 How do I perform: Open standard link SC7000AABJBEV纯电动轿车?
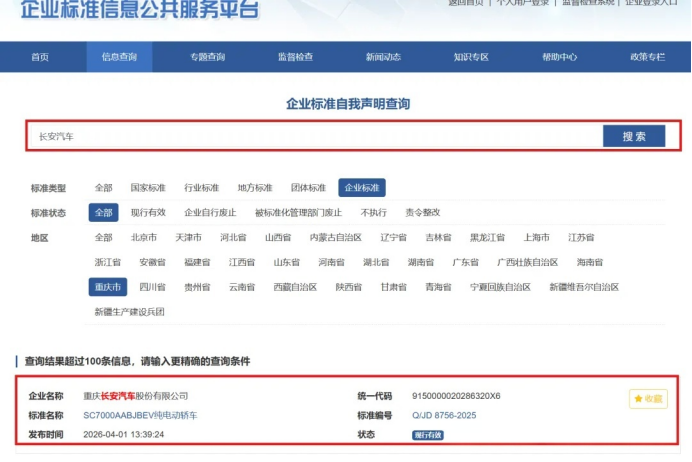click(140, 415)
